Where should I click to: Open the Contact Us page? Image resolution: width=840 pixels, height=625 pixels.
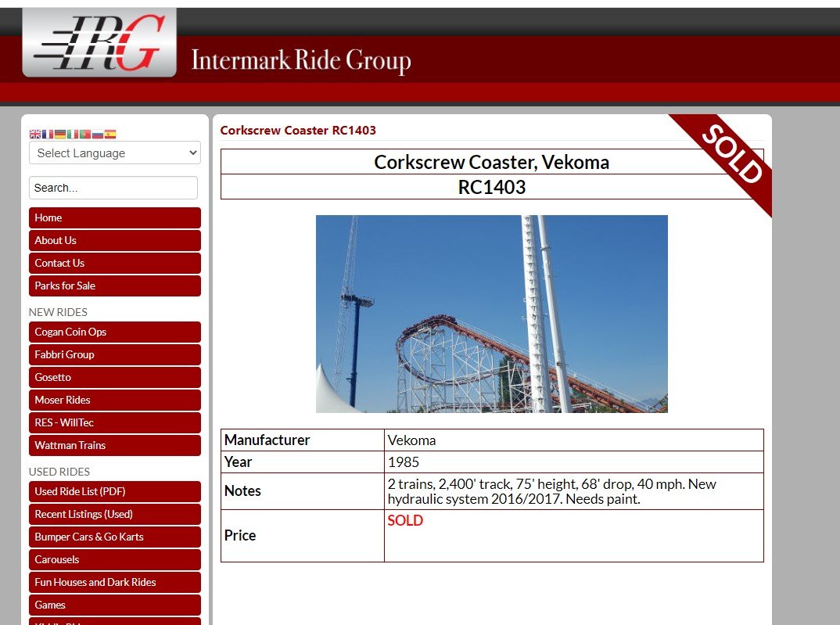point(115,263)
